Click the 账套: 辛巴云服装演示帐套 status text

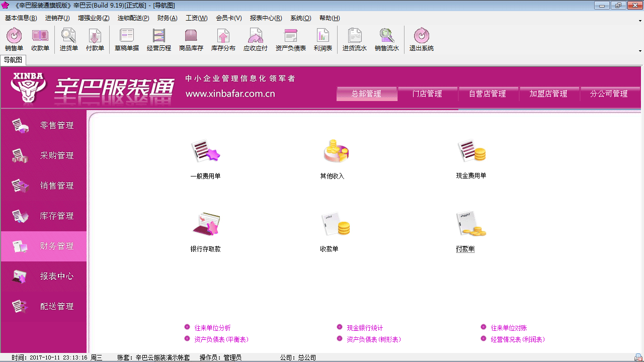(153, 357)
